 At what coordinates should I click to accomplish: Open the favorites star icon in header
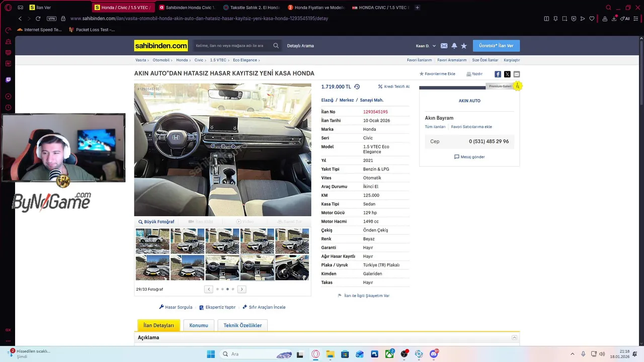[x=464, y=46]
